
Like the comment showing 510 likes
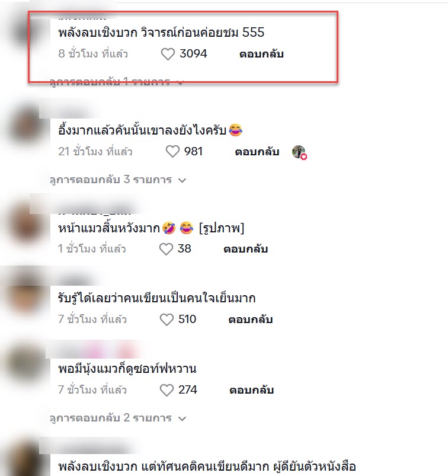coord(167,320)
